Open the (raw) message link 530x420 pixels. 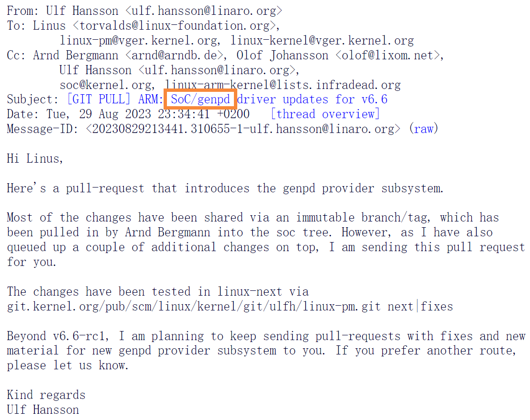tap(423, 129)
